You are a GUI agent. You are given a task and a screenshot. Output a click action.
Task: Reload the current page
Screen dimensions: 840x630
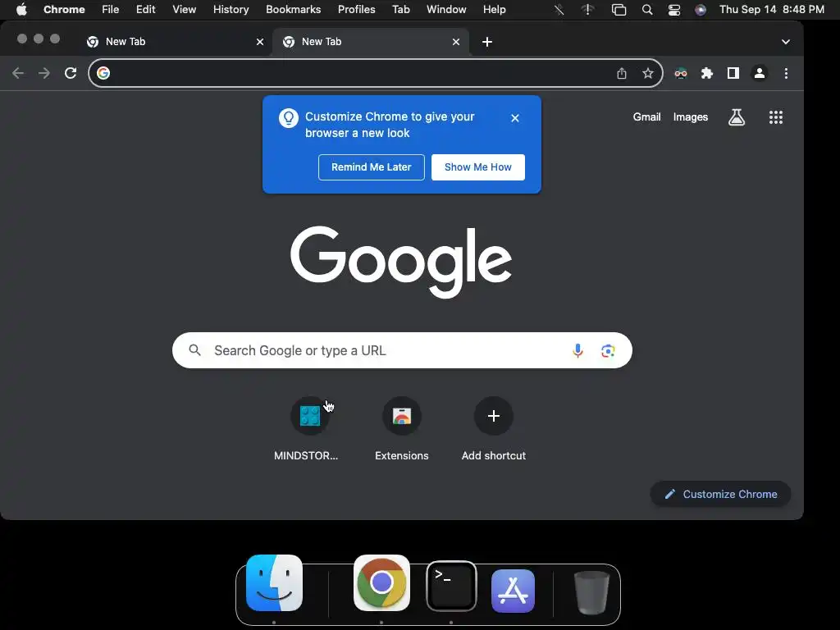(71, 73)
